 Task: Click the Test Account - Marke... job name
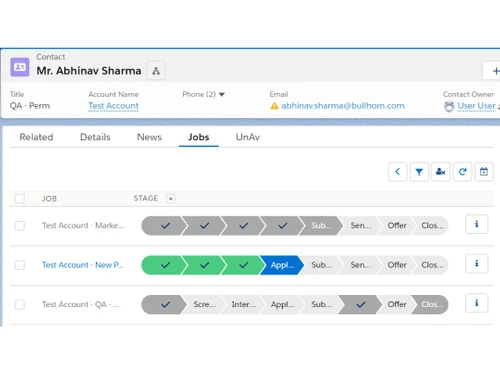[83, 226]
